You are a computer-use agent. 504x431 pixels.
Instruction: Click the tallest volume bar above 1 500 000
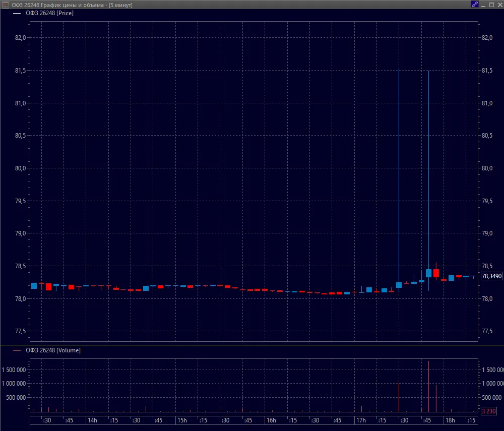tap(428, 386)
